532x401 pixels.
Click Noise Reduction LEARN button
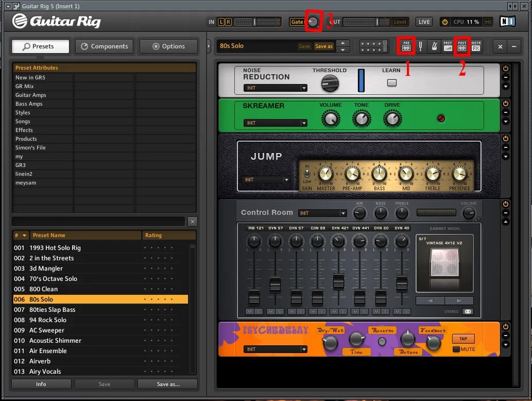click(x=392, y=82)
